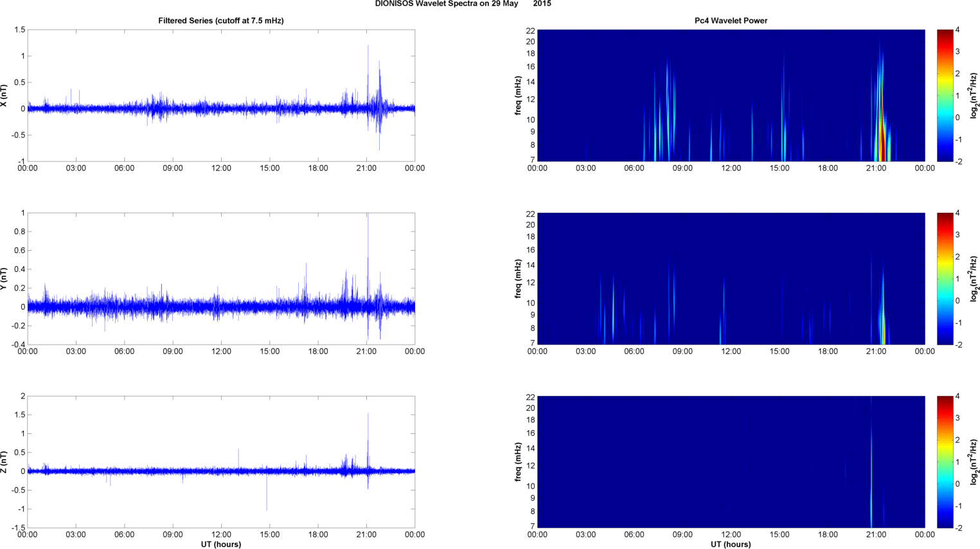Click the "freq (mHz)" label of the middle spectrogram

(518, 279)
